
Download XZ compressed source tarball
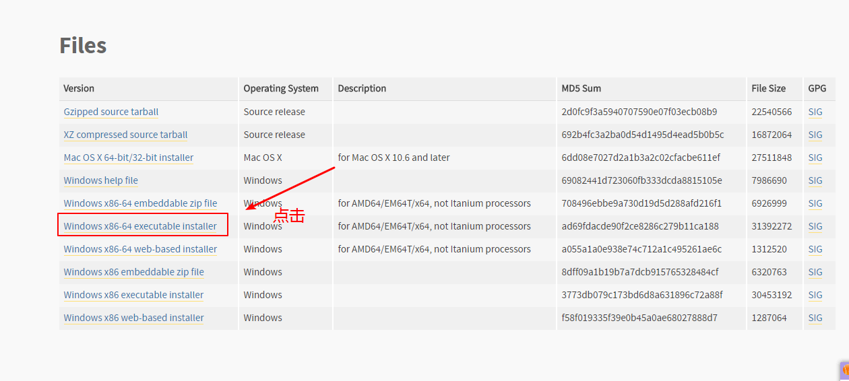[x=126, y=135]
